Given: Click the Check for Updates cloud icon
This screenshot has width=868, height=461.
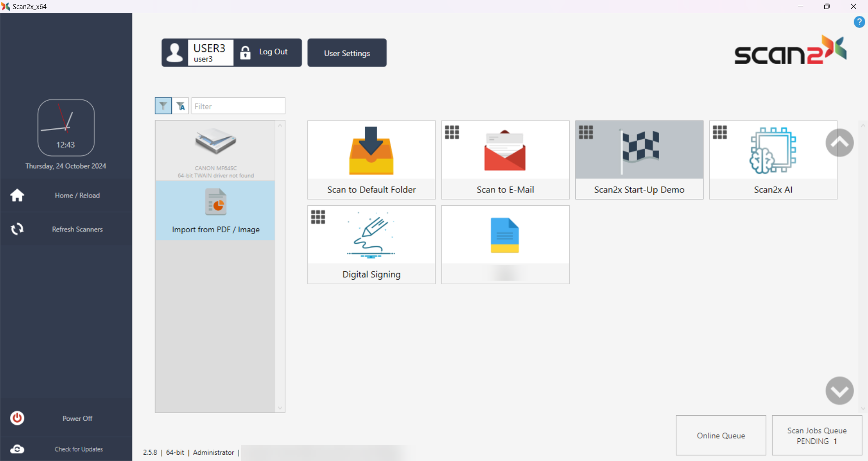Looking at the screenshot, I should (17, 449).
